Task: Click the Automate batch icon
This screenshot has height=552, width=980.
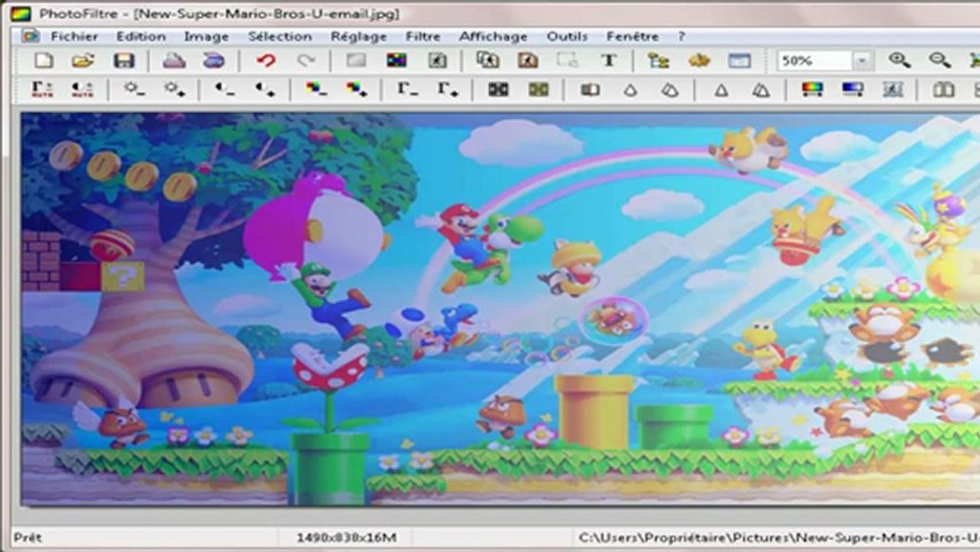Action: (699, 61)
